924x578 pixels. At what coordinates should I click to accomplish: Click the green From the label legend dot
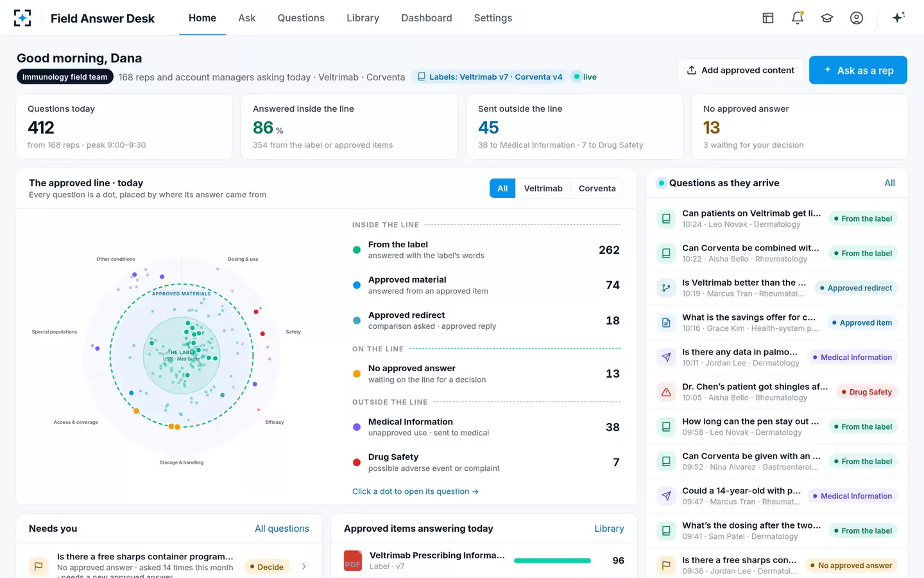357,250
